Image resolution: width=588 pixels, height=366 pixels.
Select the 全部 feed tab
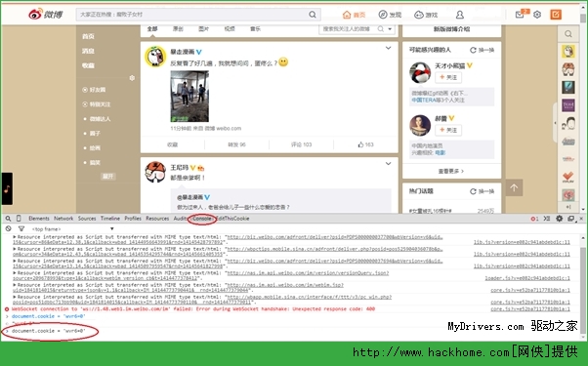[x=152, y=29]
